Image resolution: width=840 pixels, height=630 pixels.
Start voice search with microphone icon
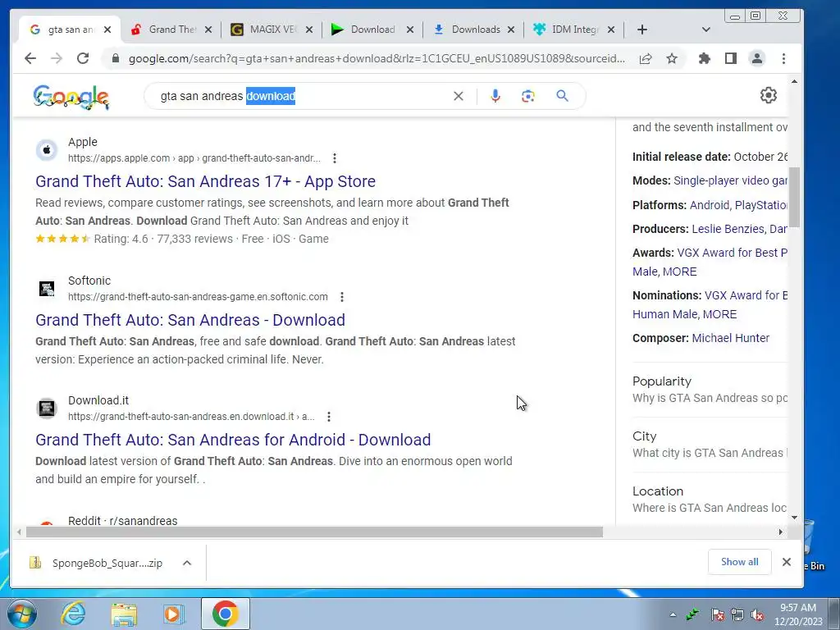click(495, 96)
